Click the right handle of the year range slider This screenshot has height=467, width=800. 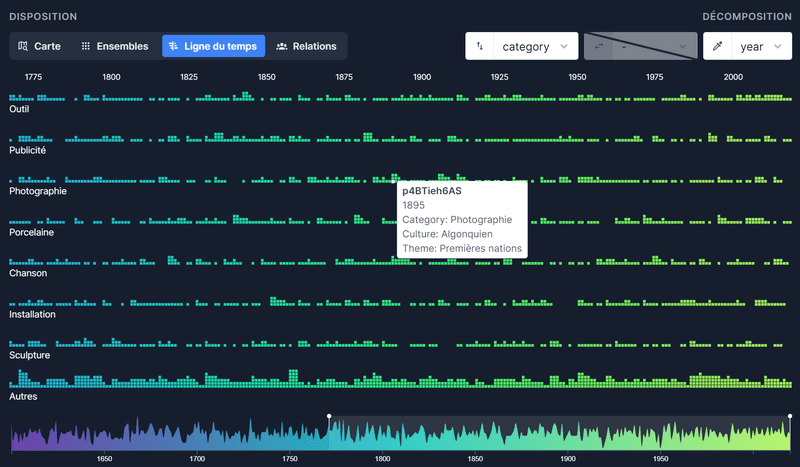[790, 416]
